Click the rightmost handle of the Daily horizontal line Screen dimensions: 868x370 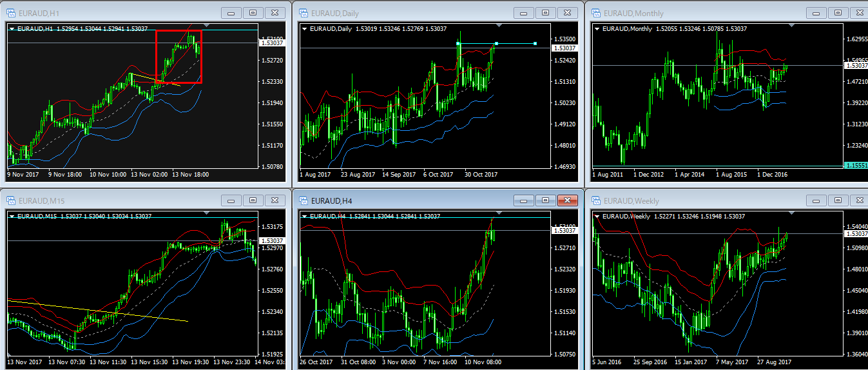click(x=535, y=44)
